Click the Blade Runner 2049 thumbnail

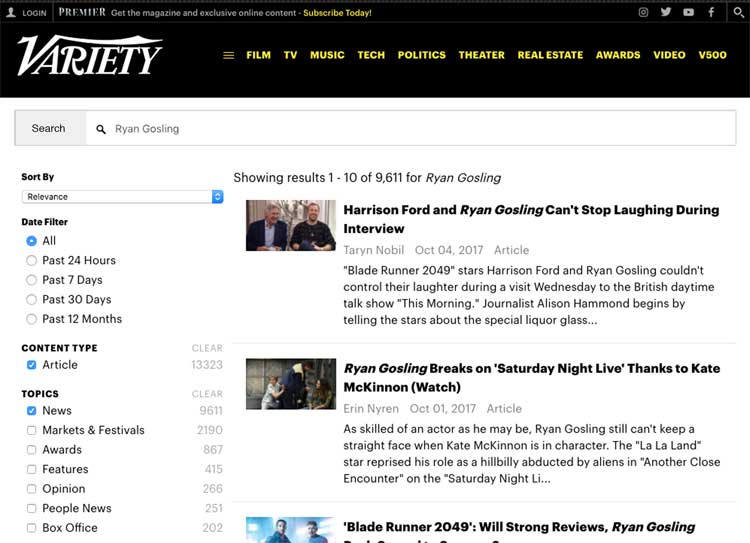[291, 530]
